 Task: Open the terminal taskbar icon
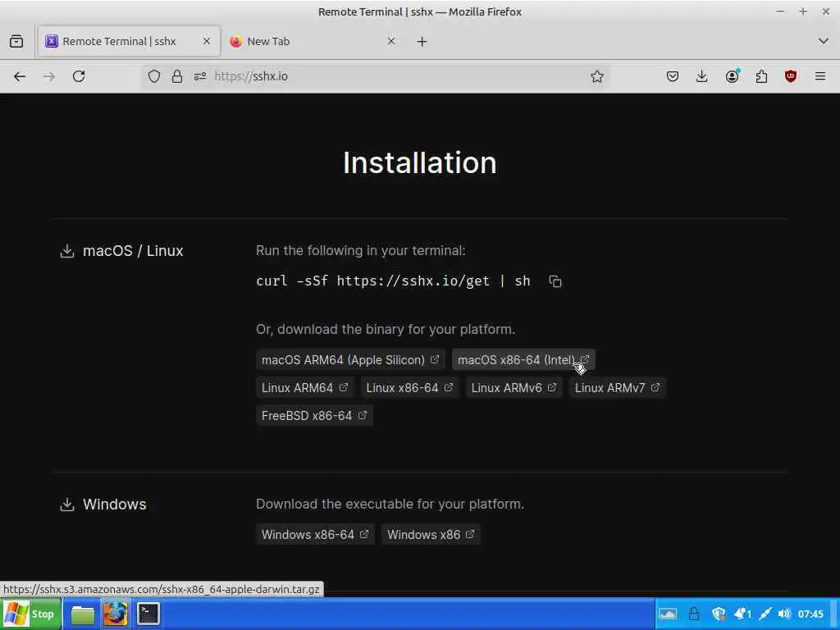tap(148, 614)
